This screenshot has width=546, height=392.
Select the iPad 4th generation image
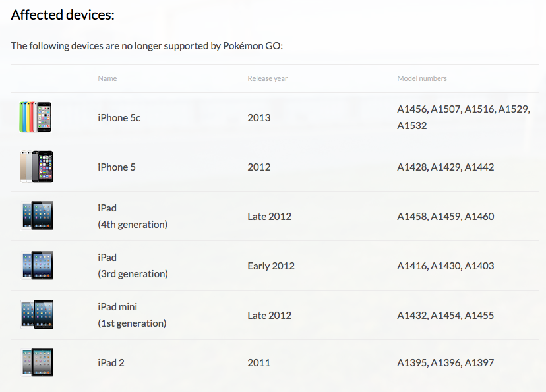pyautogui.click(x=38, y=215)
